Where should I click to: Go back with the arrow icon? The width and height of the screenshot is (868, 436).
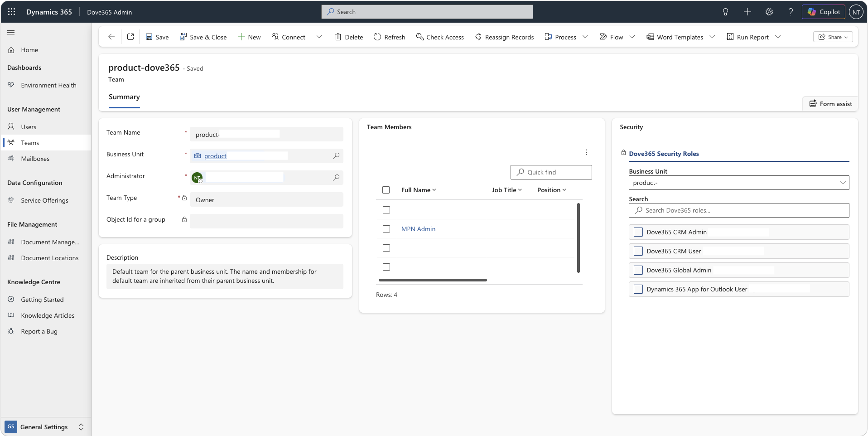(111, 37)
